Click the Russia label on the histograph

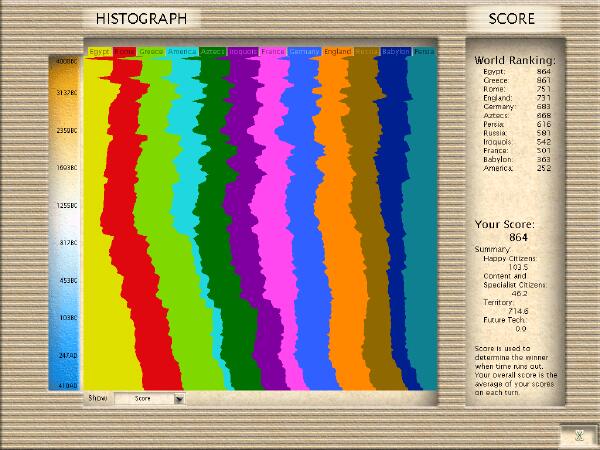(365, 51)
